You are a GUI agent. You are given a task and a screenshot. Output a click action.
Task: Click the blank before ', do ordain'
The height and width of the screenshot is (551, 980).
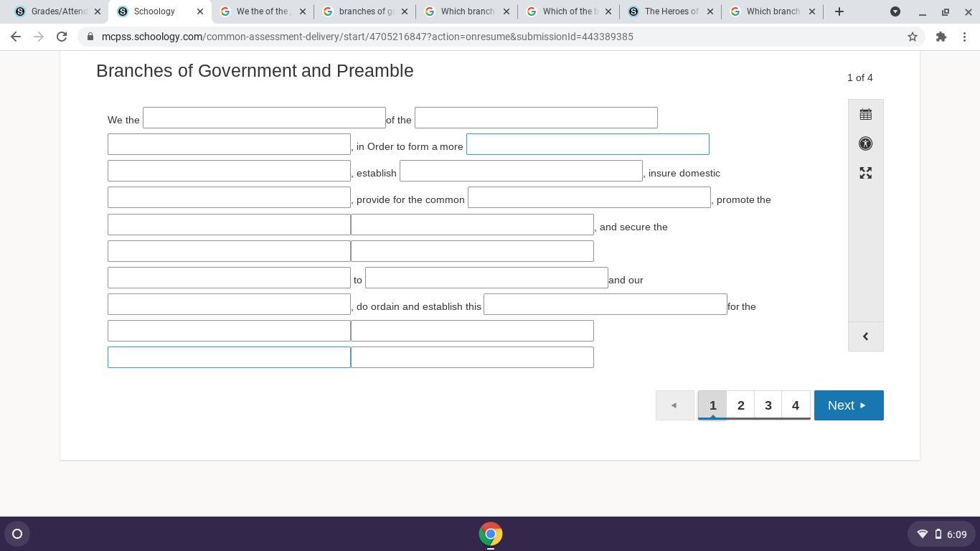pos(229,304)
